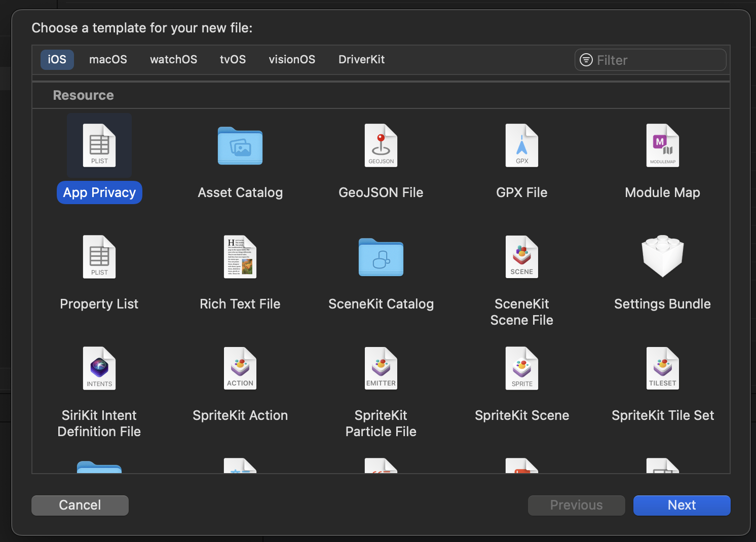The image size is (756, 542).
Task: Select the SiriKit Intent Definition icon
Action: point(99,369)
